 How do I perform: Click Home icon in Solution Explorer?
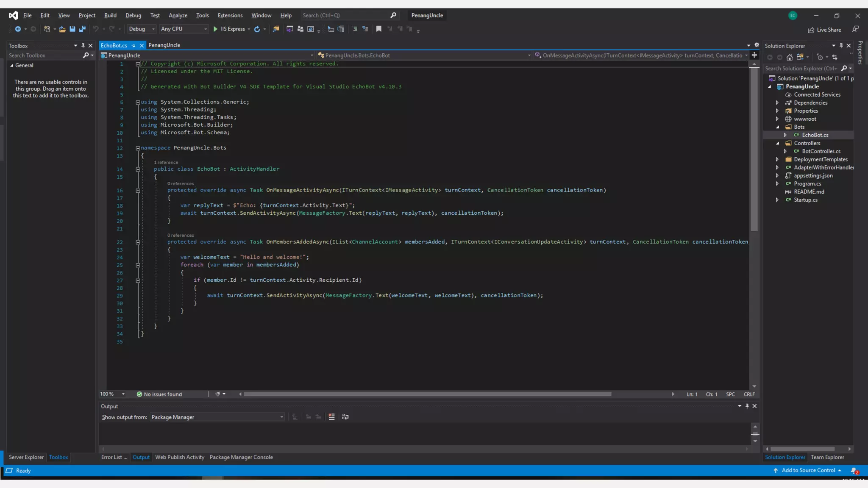click(x=790, y=57)
